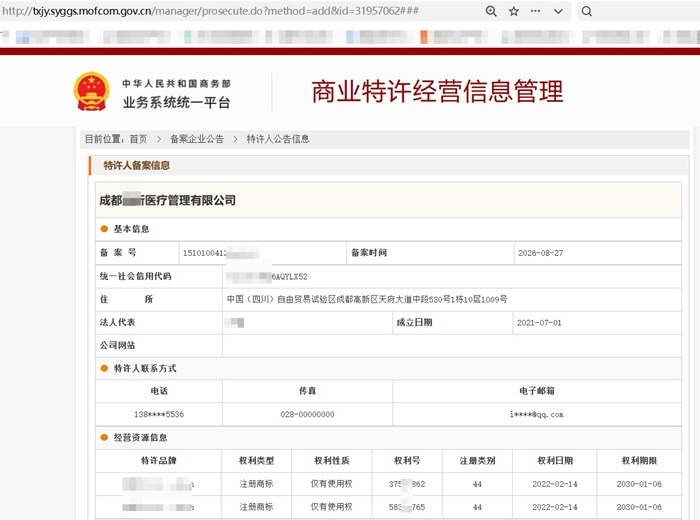Click the 权利号 cell ending 862

click(407, 484)
